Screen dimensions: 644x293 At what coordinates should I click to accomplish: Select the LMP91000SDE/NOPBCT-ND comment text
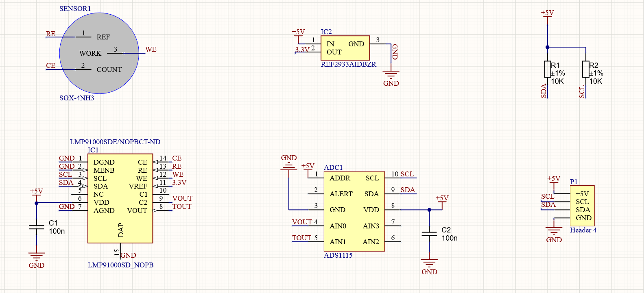(x=115, y=142)
